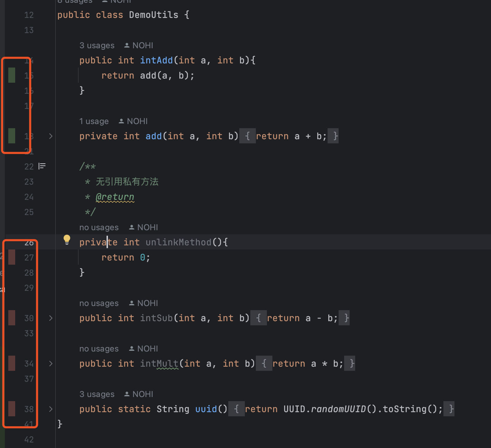The height and width of the screenshot is (448, 491).
Task: Click 'no usages' hint above intSub
Action: pos(99,303)
